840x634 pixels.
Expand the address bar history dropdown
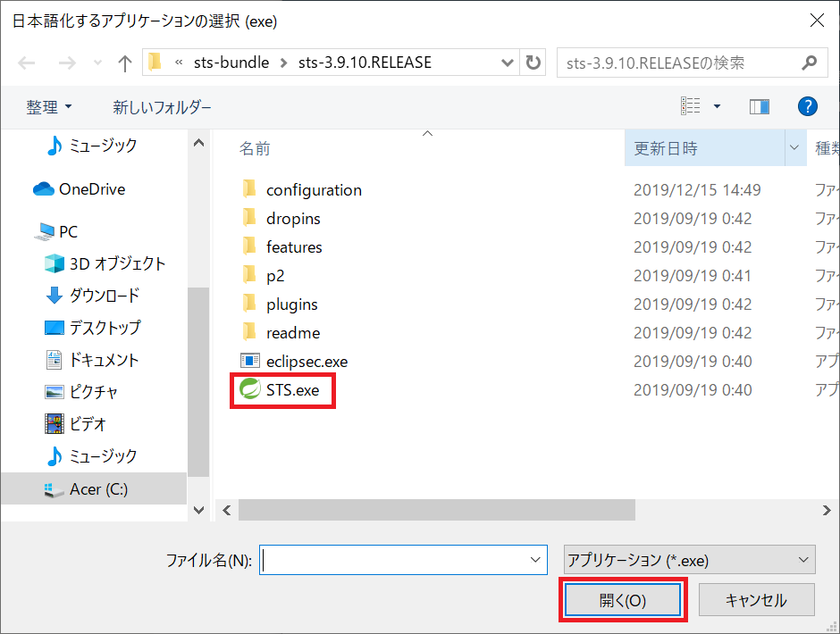507,63
